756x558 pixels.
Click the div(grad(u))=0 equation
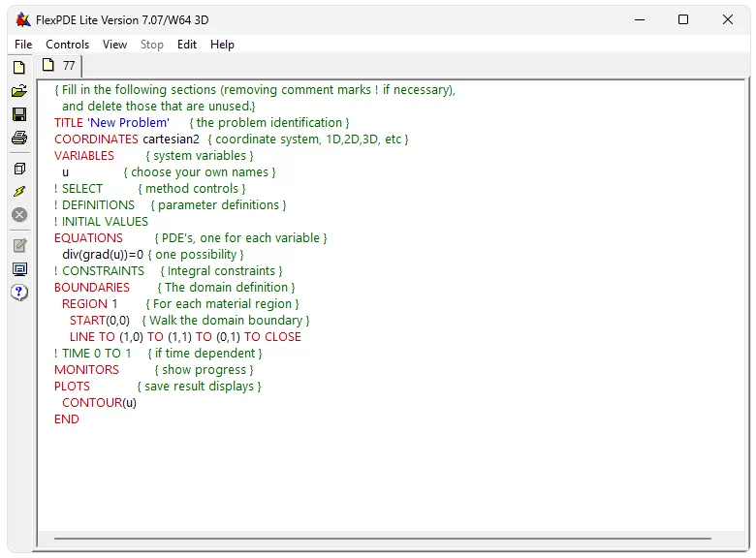103,255
